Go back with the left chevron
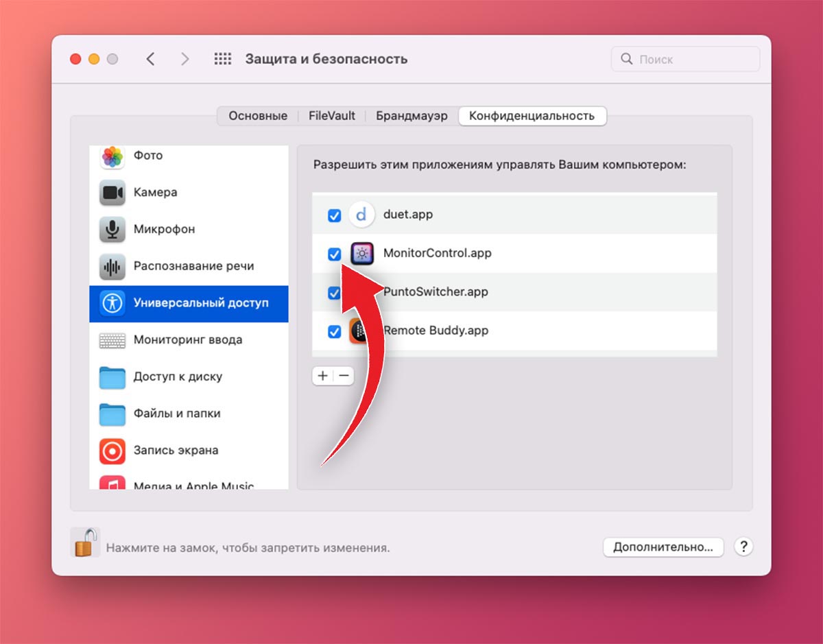Screen dimensions: 823x644 [x=151, y=59]
